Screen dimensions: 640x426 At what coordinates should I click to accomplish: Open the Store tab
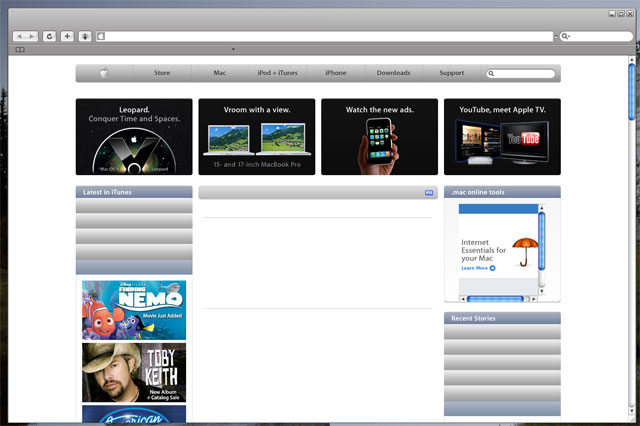click(162, 73)
